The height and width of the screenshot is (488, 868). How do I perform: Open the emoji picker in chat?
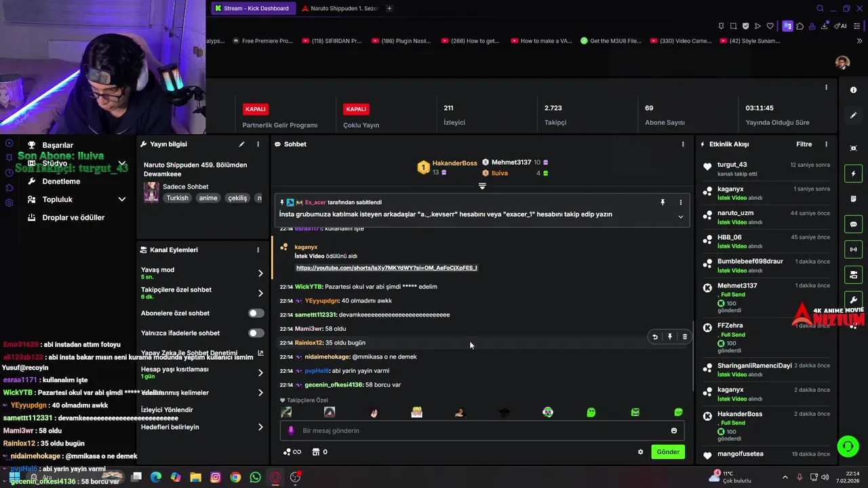pos(673,430)
